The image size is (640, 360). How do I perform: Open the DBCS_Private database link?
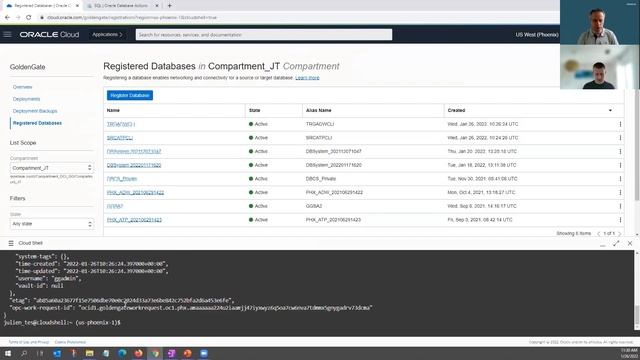(122, 179)
